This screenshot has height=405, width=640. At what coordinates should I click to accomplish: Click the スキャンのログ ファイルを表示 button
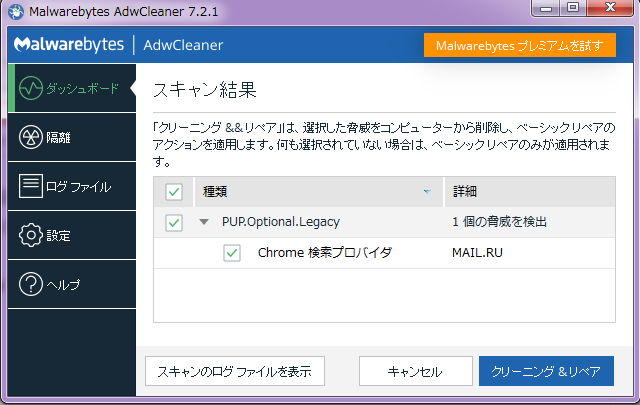point(235,371)
